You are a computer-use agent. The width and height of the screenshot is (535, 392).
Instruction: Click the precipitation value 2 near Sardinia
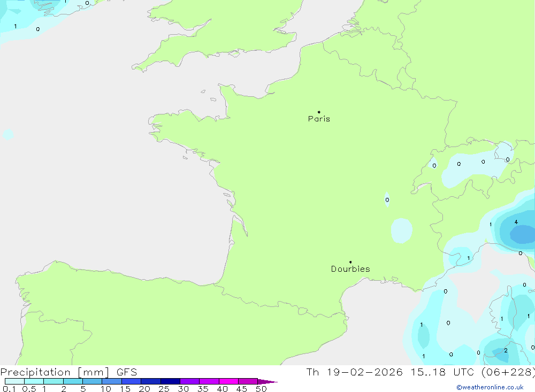506,350
